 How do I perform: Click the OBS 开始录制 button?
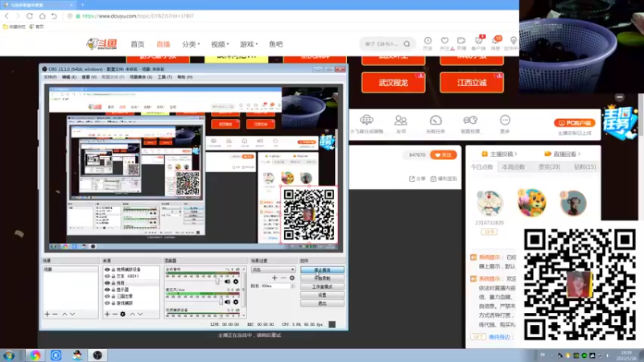322,278
